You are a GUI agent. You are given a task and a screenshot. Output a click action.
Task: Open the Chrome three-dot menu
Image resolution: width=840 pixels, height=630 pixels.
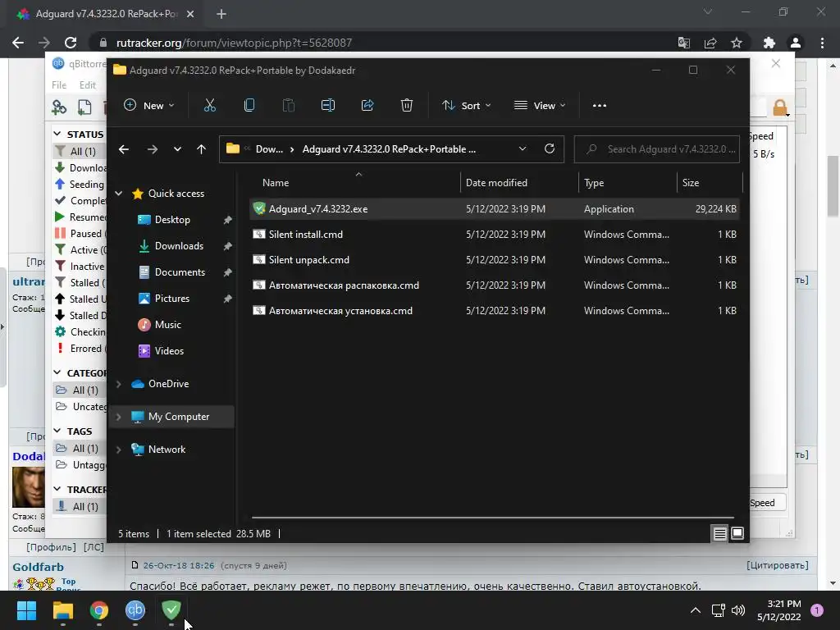click(x=822, y=43)
